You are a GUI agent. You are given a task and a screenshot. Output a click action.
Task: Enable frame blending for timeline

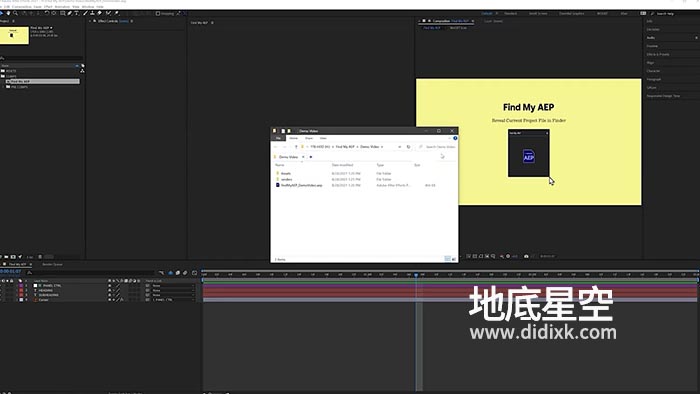coord(178,273)
